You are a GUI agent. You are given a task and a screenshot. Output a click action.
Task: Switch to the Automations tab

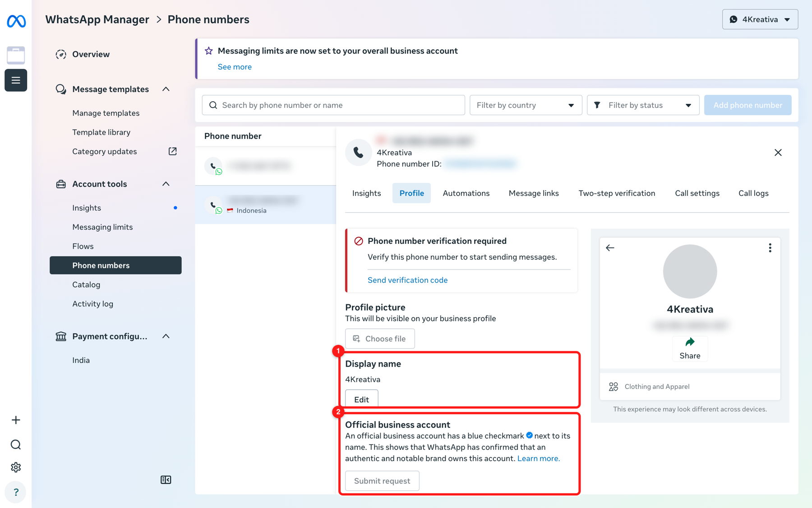tap(466, 193)
